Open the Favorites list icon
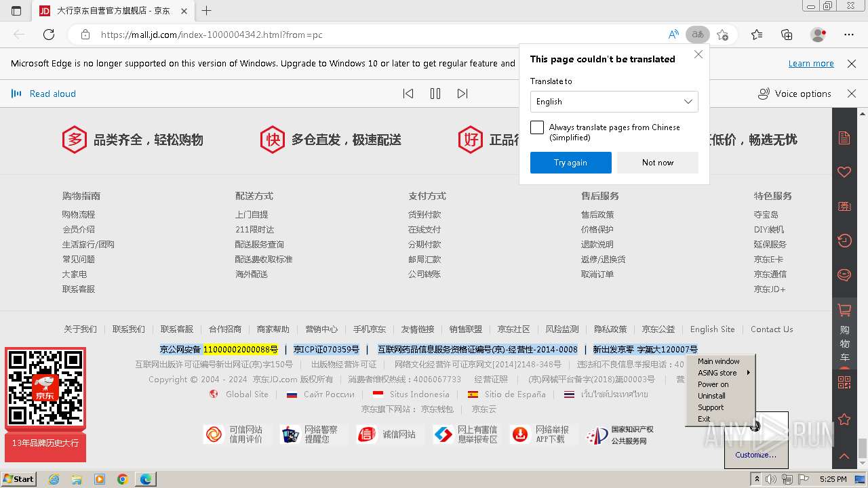 (757, 35)
